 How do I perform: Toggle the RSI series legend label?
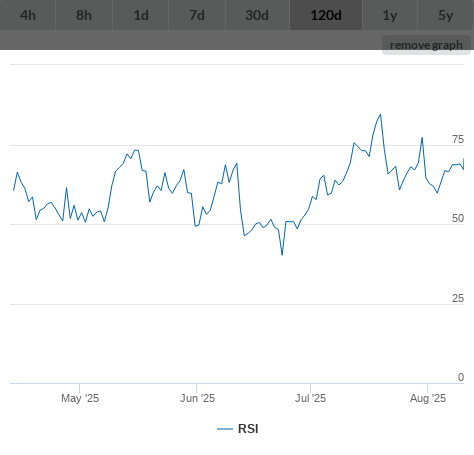248,429
